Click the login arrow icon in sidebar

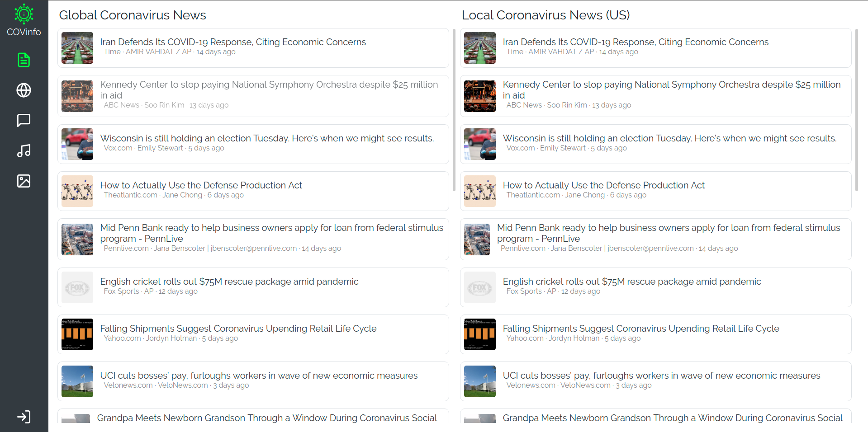pyautogui.click(x=24, y=417)
